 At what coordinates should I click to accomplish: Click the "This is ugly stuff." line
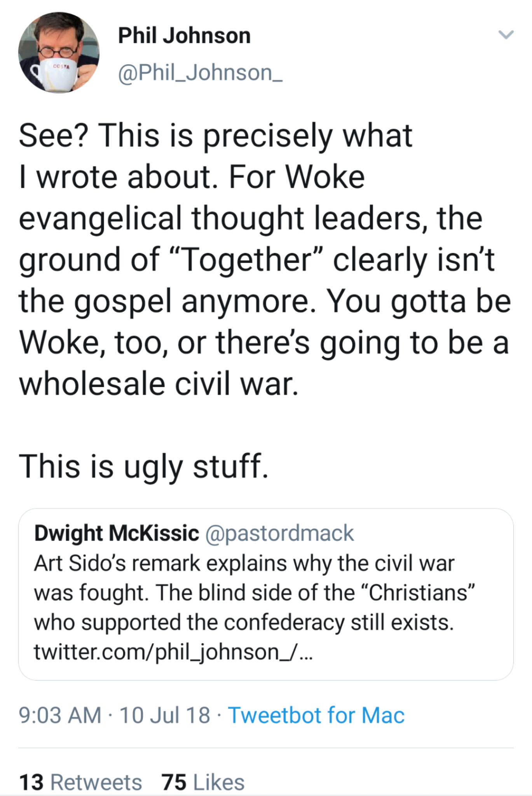(143, 466)
